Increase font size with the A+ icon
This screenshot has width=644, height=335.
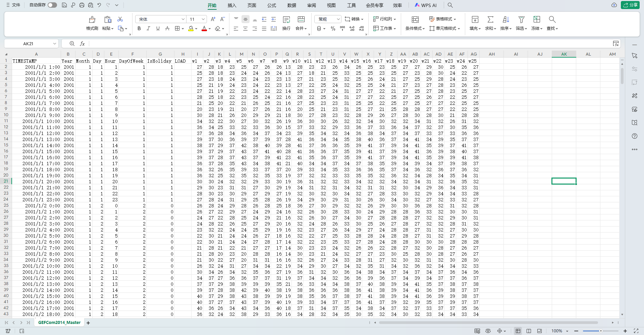tap(213, 19)
